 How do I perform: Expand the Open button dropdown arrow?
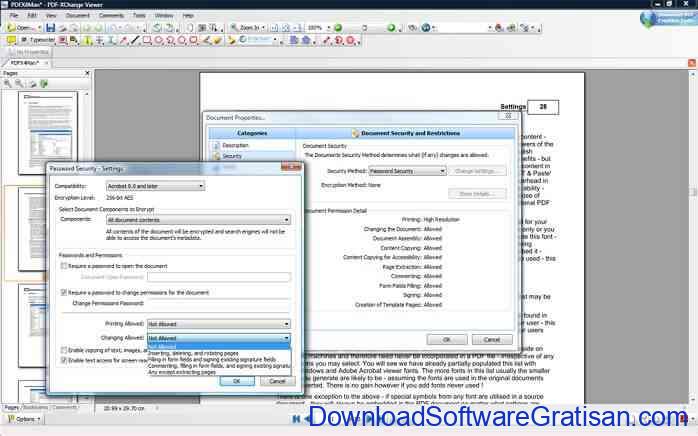(39, 28)
